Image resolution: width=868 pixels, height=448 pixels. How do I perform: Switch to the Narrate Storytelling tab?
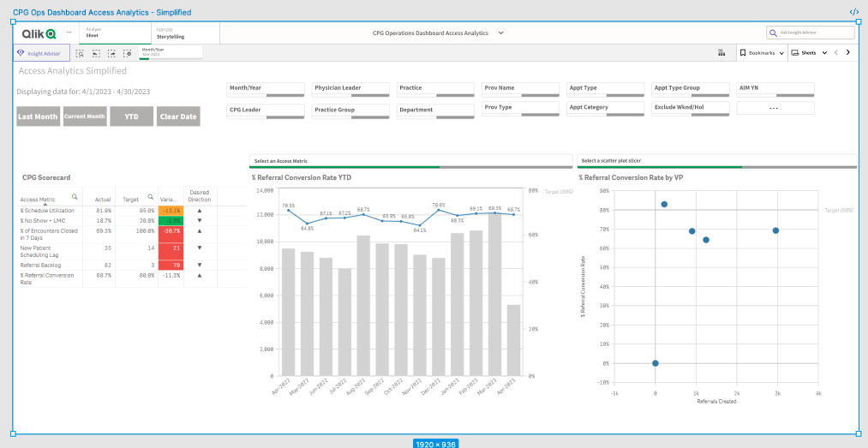(x=185, y=33)
